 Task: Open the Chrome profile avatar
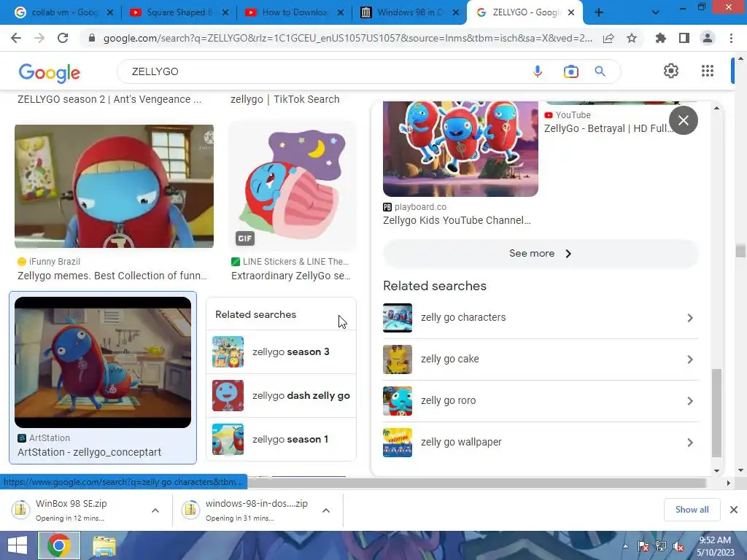click(x=708, y=38)
